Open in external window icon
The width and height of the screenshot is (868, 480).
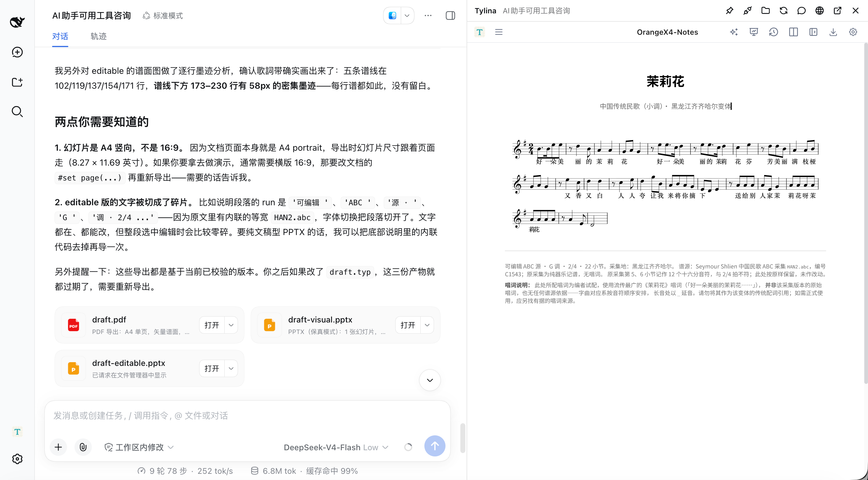coord(837,11)
